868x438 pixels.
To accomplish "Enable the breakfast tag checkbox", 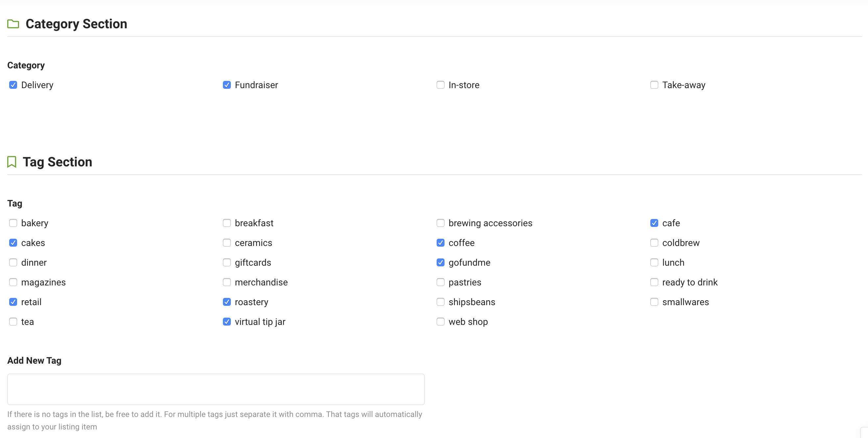I will pos(227,223).
